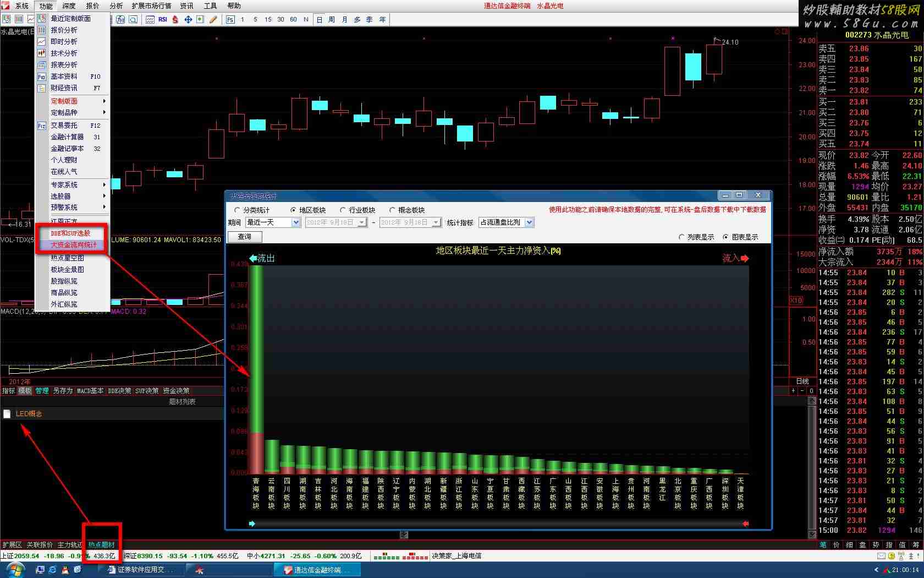Switch the chart to yearly (年) period
The width and height of the screenshot is (924, 578).
[382, 19]
